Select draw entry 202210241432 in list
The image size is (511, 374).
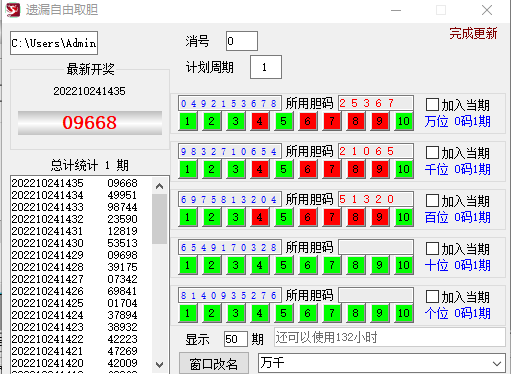point(74,219)
